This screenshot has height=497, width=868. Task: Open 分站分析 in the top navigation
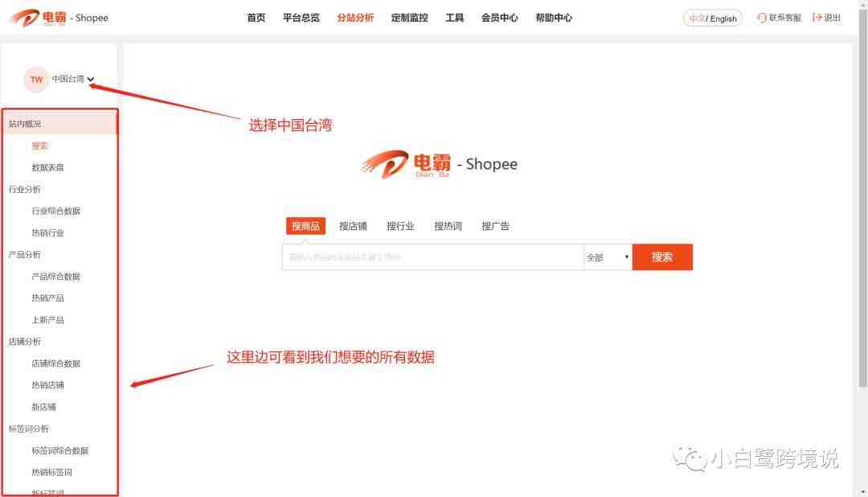click(x=355, y=18)
